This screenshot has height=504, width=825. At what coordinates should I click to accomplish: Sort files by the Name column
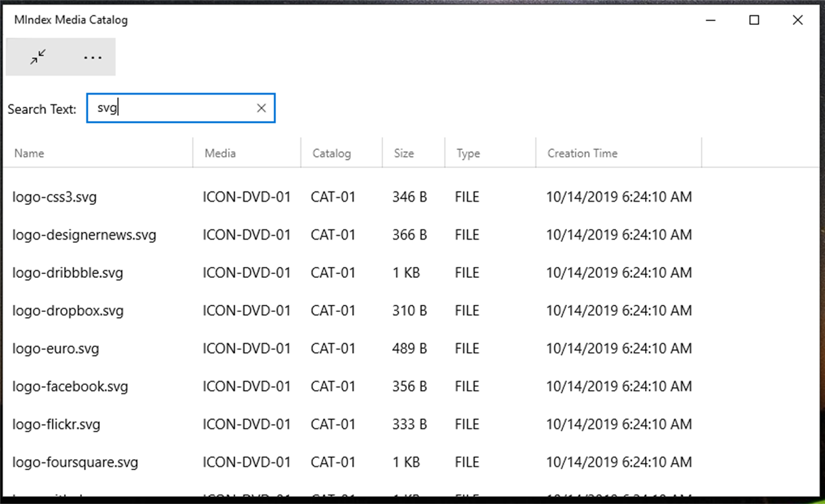[29, 153]
